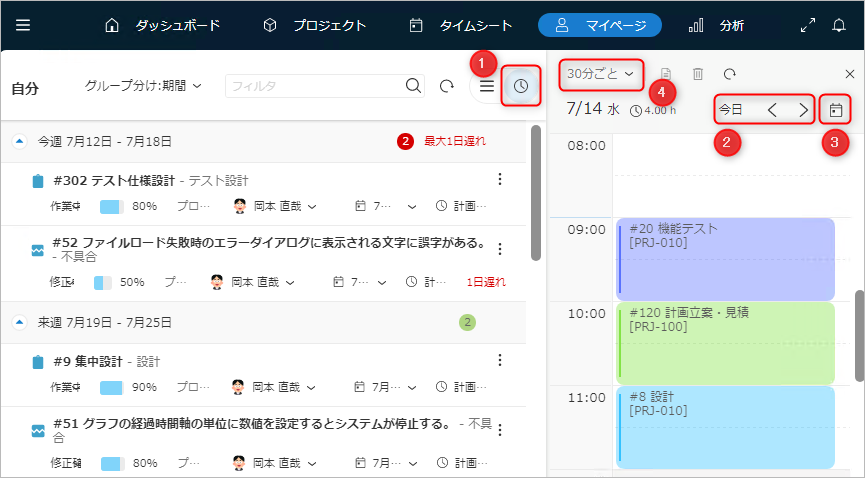Toggle the clock timesheet panel button

(x=520, y=87)
